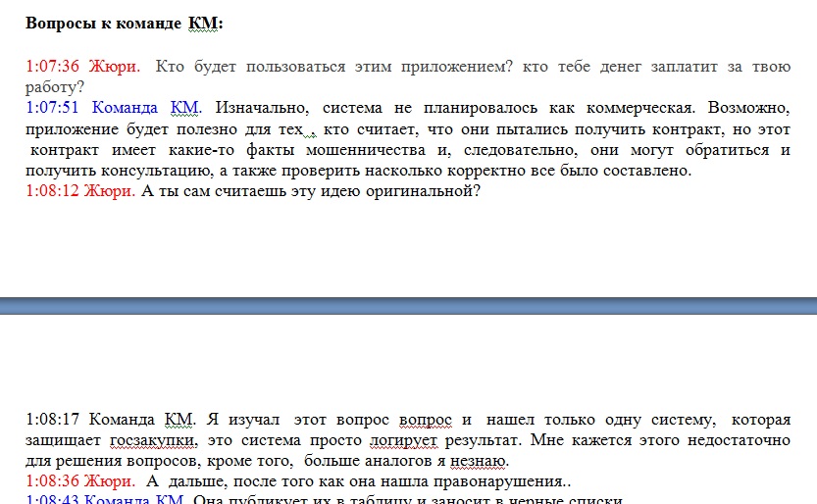Click the word "Изначально,"
The image size is (817, 504).
click(x=262, y=108)
